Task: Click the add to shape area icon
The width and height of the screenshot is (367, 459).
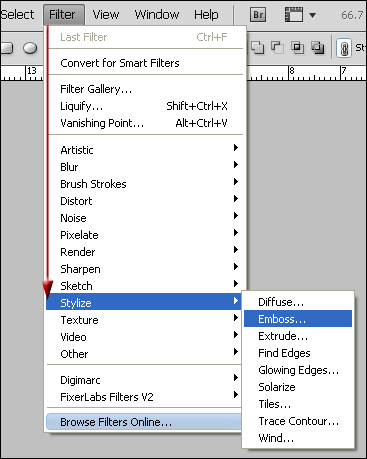Action: [x=257, y=48]
